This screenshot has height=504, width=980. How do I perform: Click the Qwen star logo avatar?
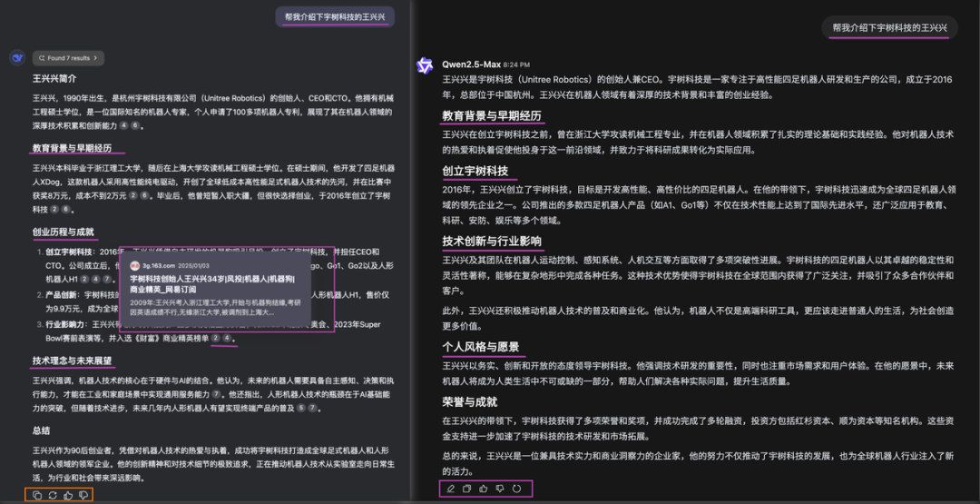425,64
